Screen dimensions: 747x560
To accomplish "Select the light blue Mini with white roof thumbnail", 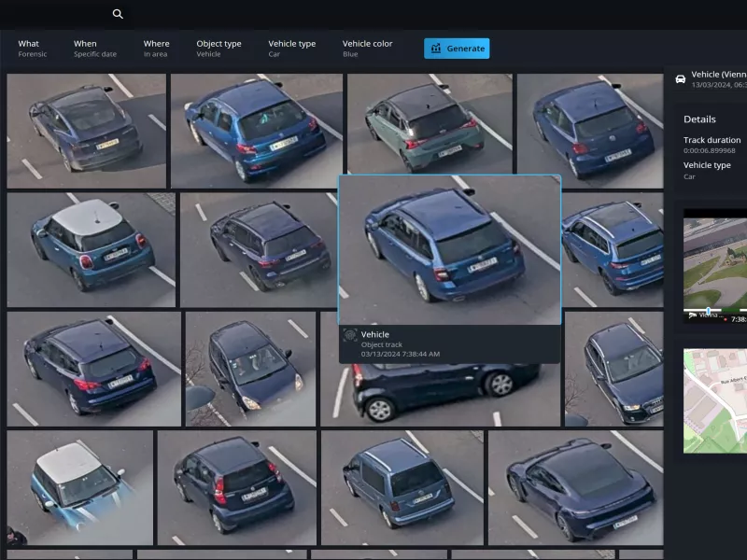I will pyautogui.click(x=79, y=487).
